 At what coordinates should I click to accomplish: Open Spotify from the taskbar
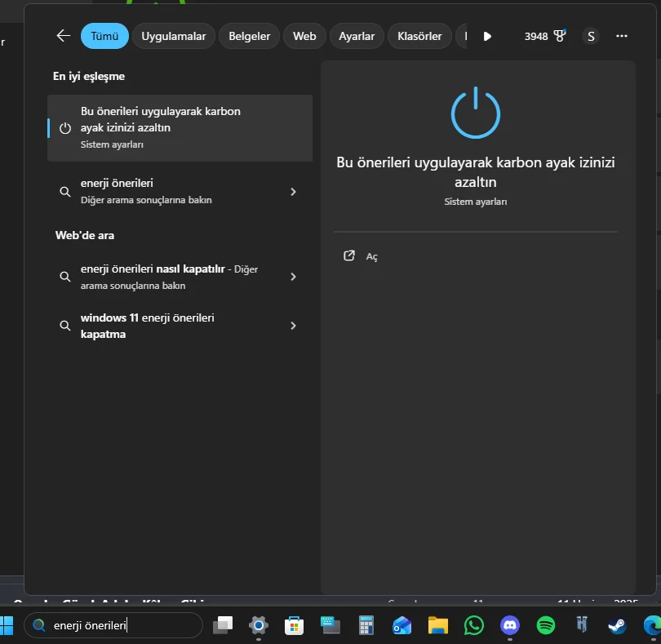[546, 626]
